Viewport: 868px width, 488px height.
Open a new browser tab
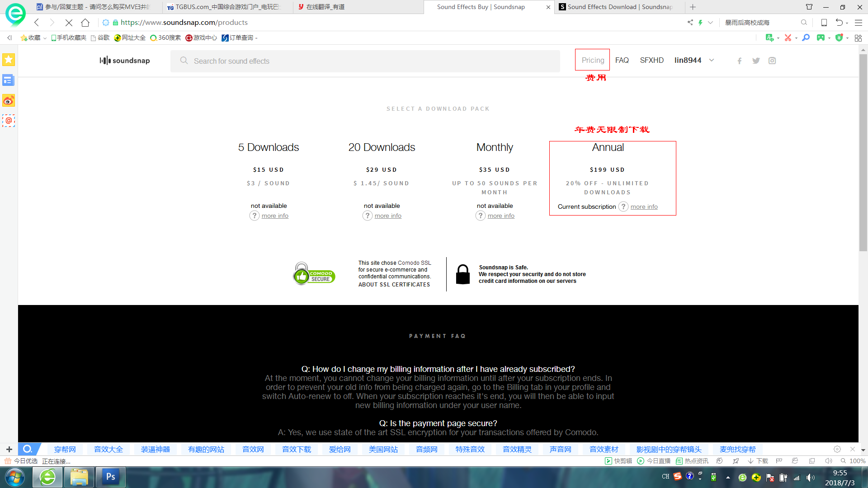[693, 7]
